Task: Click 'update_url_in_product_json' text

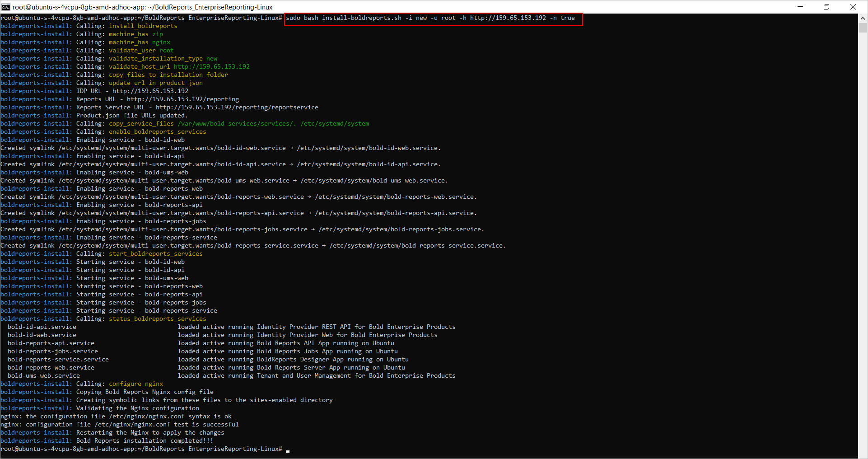Action: [156, 83]
